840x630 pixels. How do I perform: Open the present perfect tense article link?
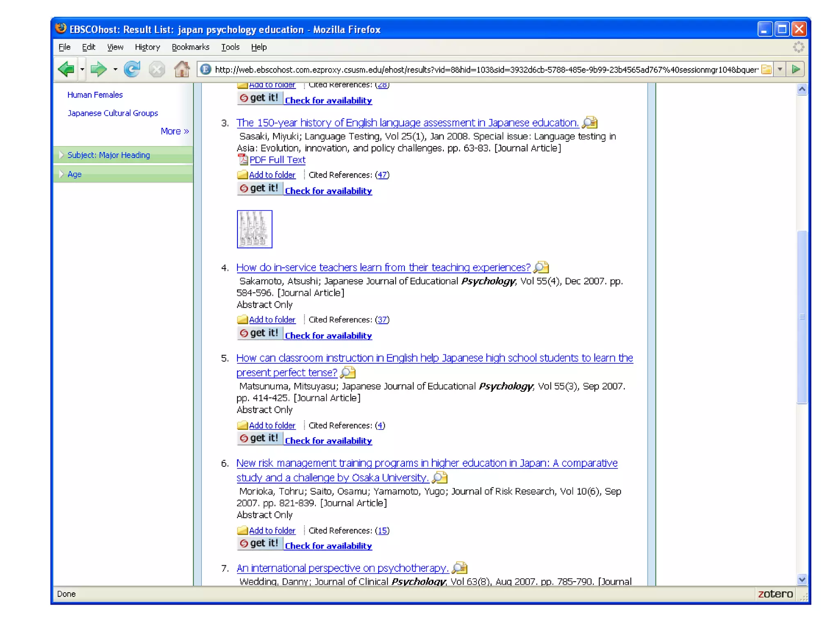435,365
